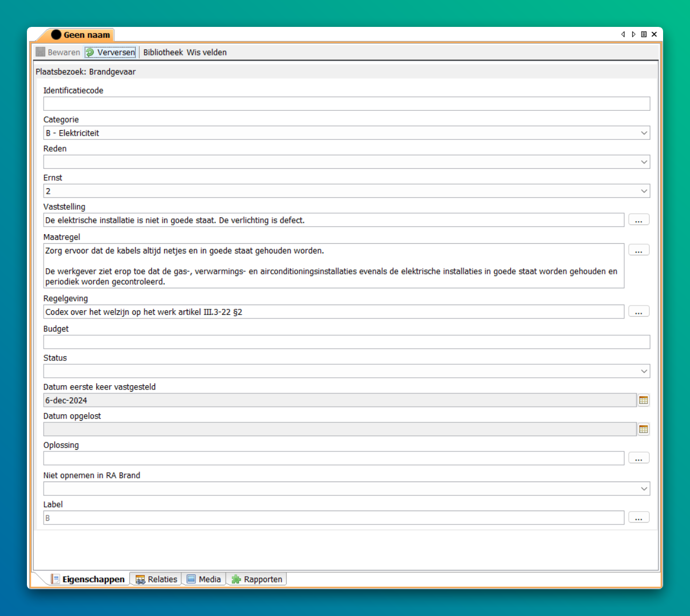This screenshot has height=616, width=690.
Task: Open the Categorie dropdown
Action: 644,133
